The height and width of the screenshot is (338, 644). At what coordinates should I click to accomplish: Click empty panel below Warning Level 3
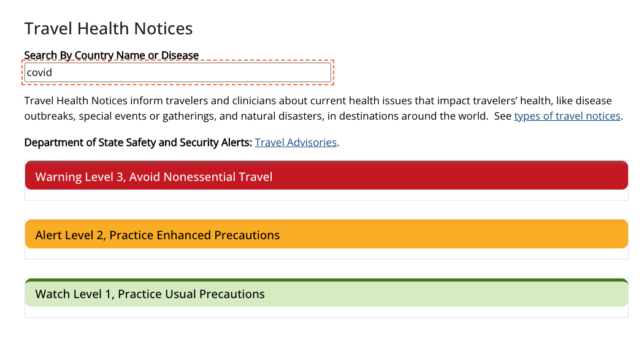pos(326,195)
